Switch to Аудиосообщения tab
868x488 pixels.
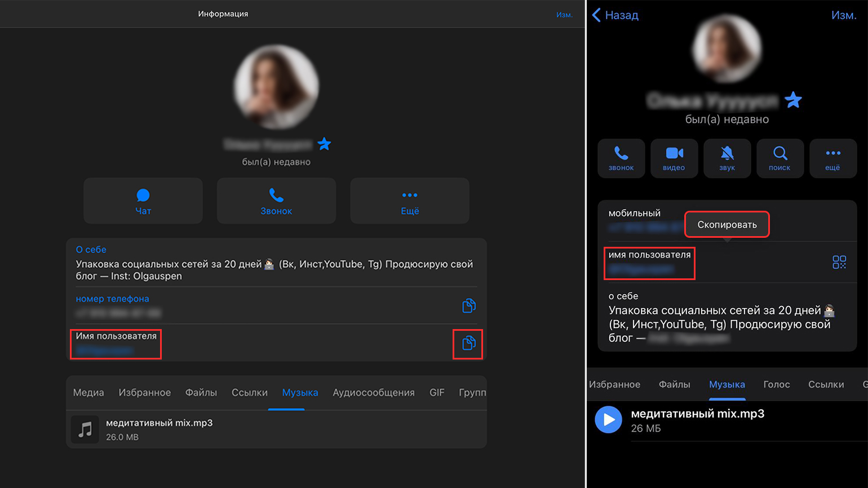[x=374, y=393]
